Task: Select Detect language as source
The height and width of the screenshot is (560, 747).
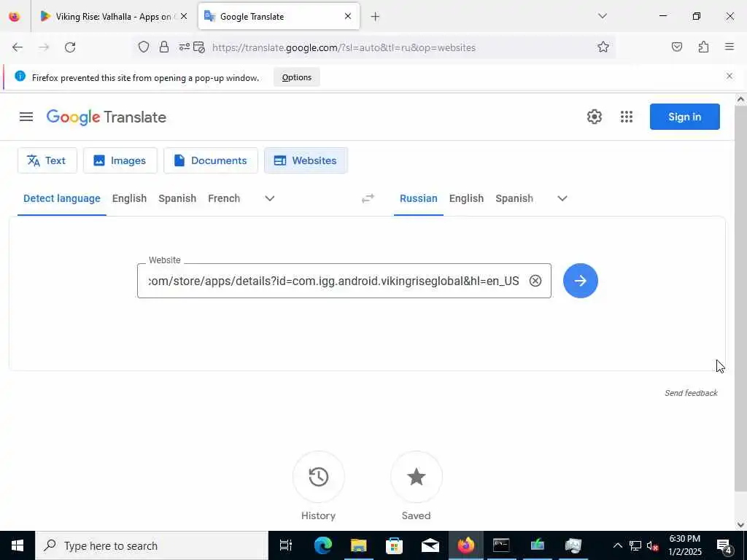Action: tap(62, 198)
